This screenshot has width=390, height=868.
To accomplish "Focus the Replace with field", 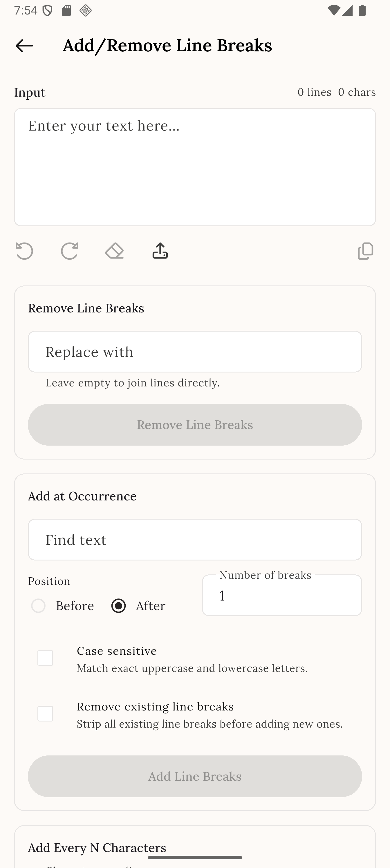I will coord(195,351).
